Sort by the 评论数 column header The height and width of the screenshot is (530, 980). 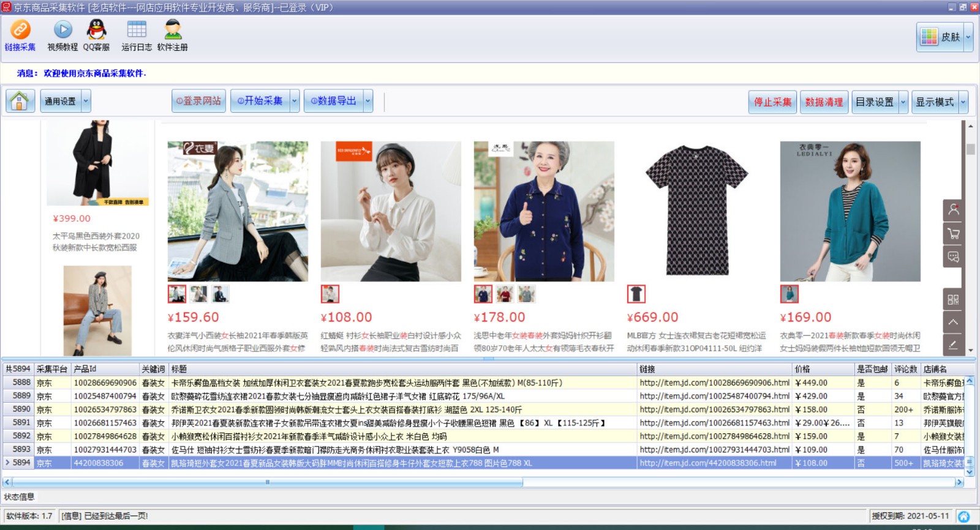[x=906, y=369]
